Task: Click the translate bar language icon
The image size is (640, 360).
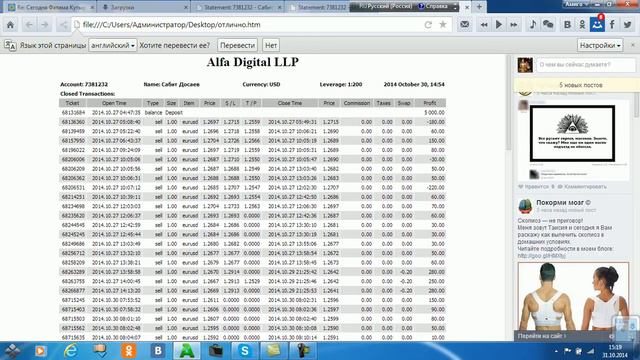Action: tap(10, 45)
